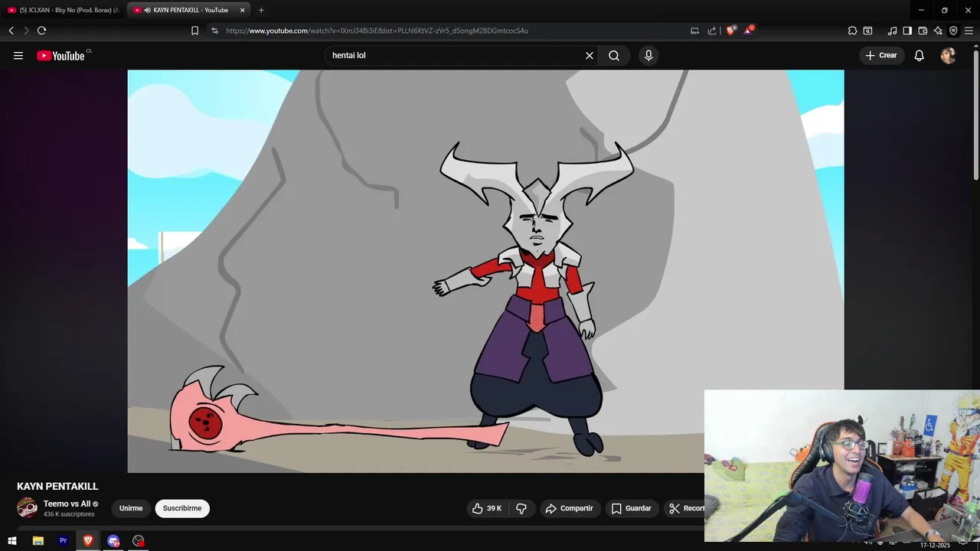Click the video player area
Image resolution: width=980 pixels, height=551 pixels.
point(485,271)
